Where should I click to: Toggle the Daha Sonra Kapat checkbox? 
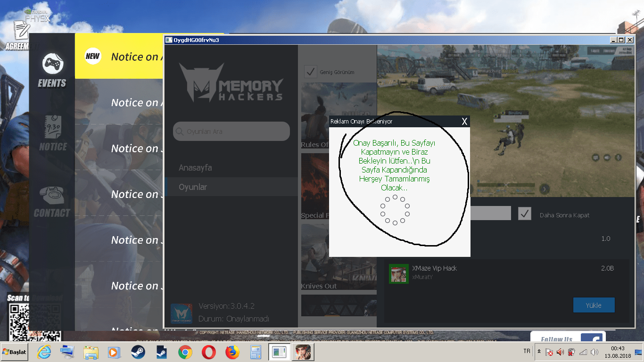tap(525, 214)
